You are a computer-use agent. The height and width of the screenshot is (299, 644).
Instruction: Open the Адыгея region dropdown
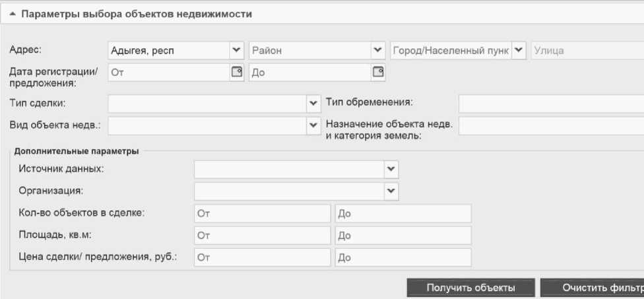pos(236,51)
